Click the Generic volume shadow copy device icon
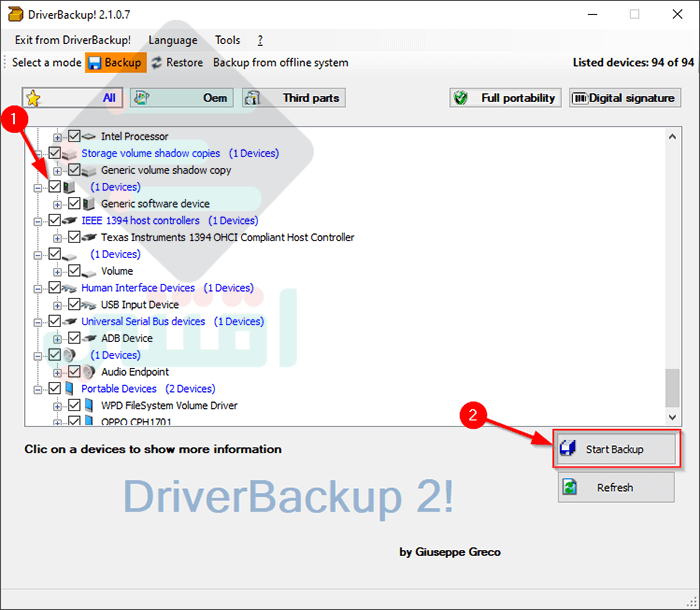Image resolution: width=700 pixels, height=610 pixels. [89, 171]
